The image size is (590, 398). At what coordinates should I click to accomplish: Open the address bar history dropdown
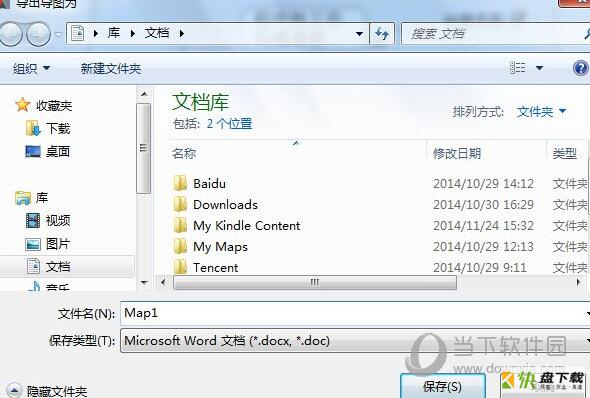click(x=359, y=34)
